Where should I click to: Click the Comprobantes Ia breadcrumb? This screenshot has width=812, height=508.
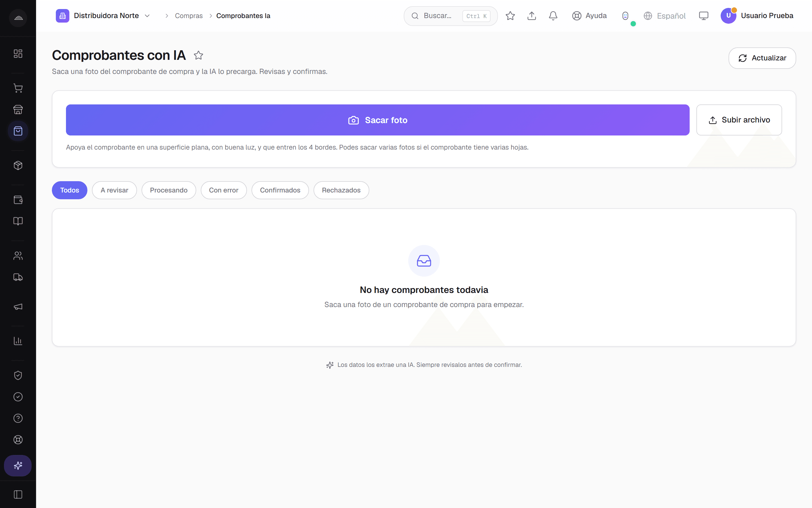[243, 16]
